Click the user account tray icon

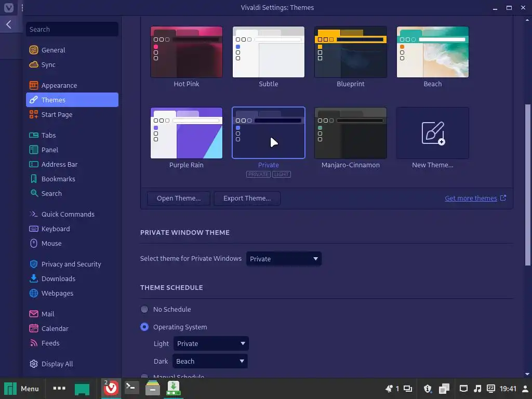(x=525, y=389)
